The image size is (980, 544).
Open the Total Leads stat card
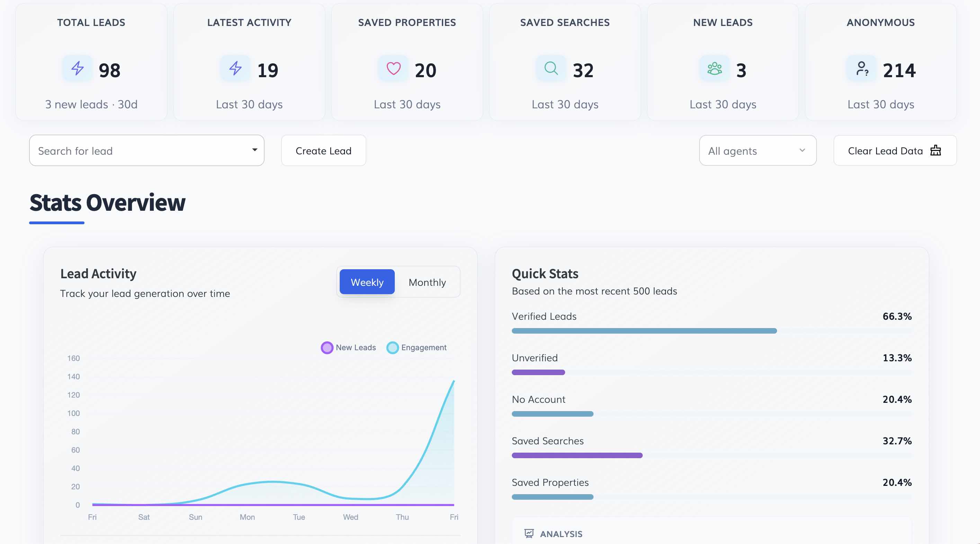pos(91,63)
